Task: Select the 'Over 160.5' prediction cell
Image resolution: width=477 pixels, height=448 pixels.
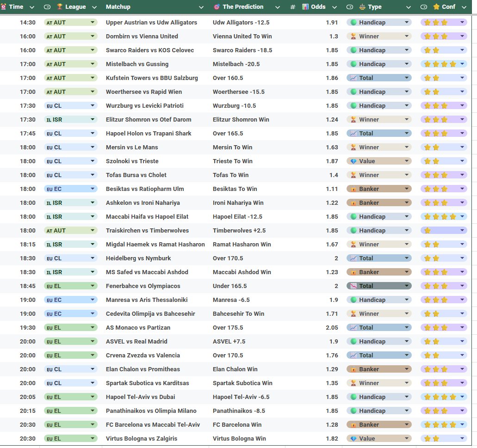Action: pos(247,78)
